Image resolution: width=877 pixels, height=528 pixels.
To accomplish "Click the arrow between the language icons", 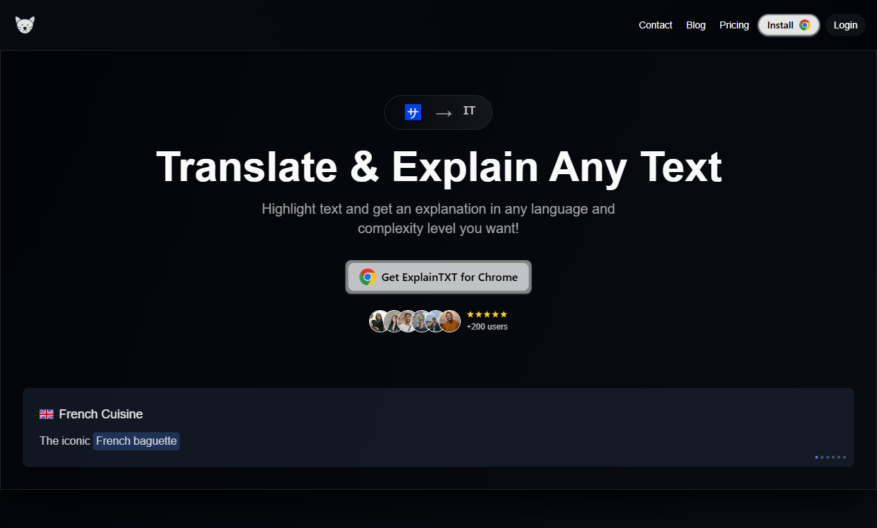I will pos(444,114).
